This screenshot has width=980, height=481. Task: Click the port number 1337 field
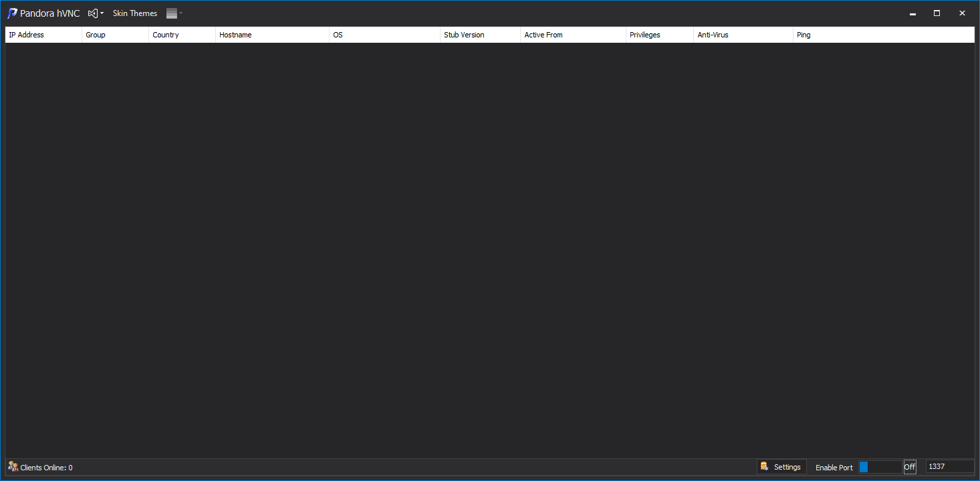click(x=949, y=466)
